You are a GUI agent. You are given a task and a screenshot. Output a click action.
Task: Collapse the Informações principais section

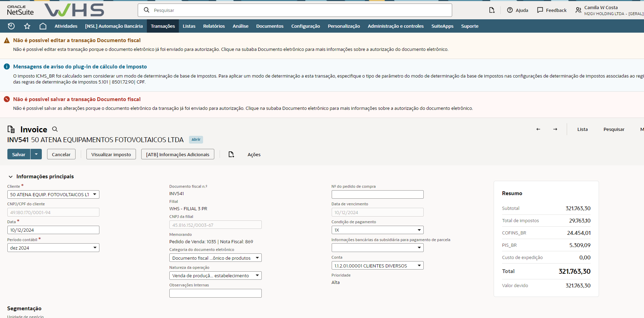[x=11, y=177]
